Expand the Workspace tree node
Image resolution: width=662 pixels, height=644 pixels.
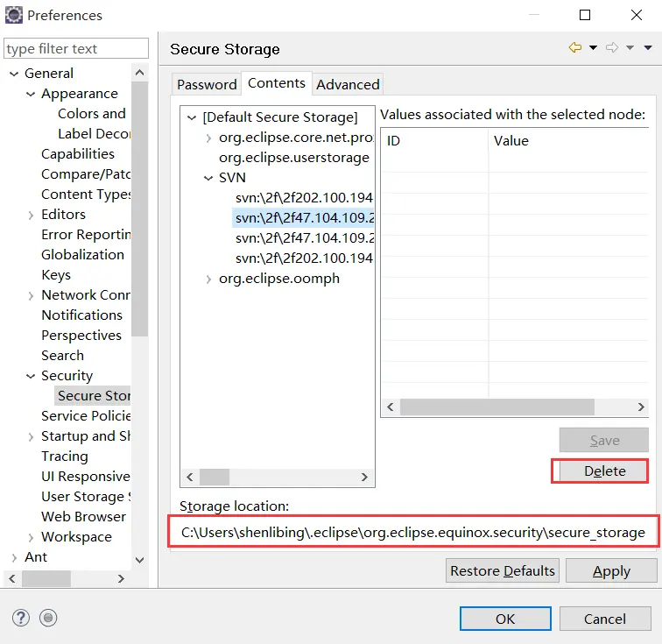[x=31, y=537]
